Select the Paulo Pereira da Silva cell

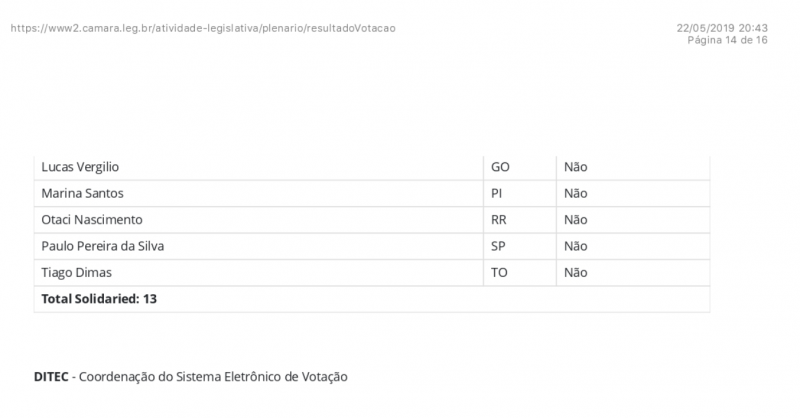point(102,246)
